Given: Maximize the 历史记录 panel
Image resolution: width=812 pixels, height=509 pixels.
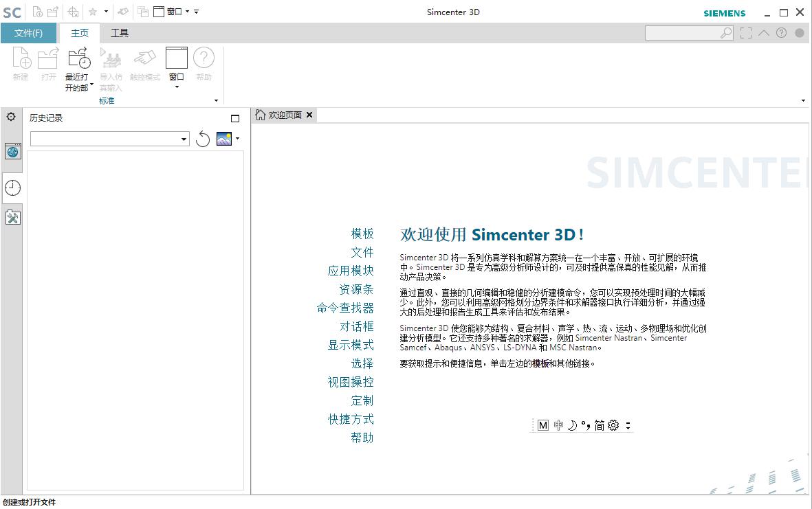Looking at the screenshot, I should [x=235, y=118].
